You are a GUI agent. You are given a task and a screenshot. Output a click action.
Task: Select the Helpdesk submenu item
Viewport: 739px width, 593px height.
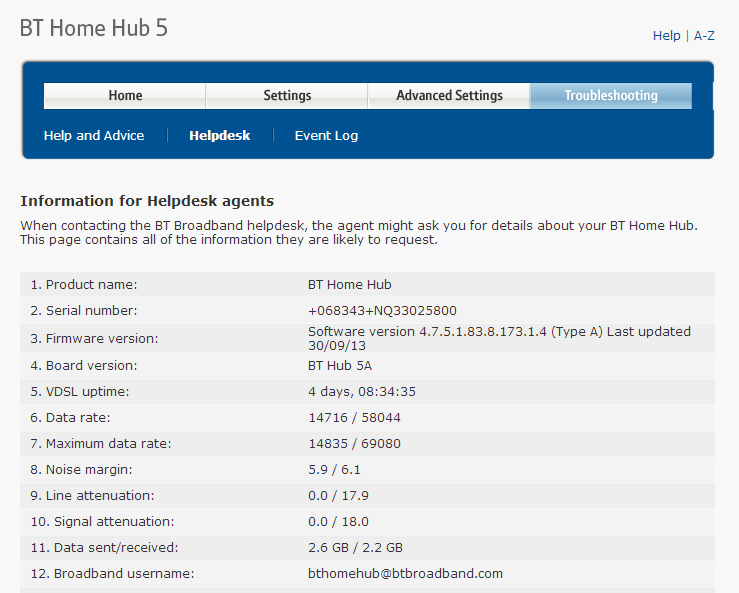220,136
